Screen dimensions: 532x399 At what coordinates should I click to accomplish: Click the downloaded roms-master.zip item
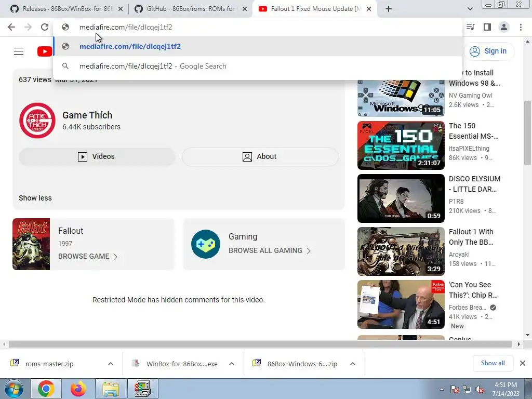(49, 364)
